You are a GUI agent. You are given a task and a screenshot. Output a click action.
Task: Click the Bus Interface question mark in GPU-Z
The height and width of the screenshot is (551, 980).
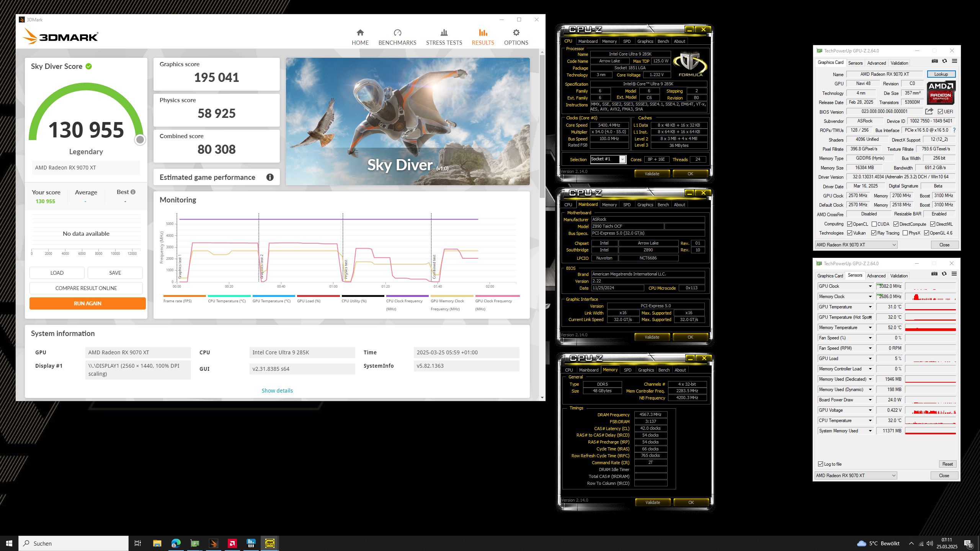click(x=954, y=130)
